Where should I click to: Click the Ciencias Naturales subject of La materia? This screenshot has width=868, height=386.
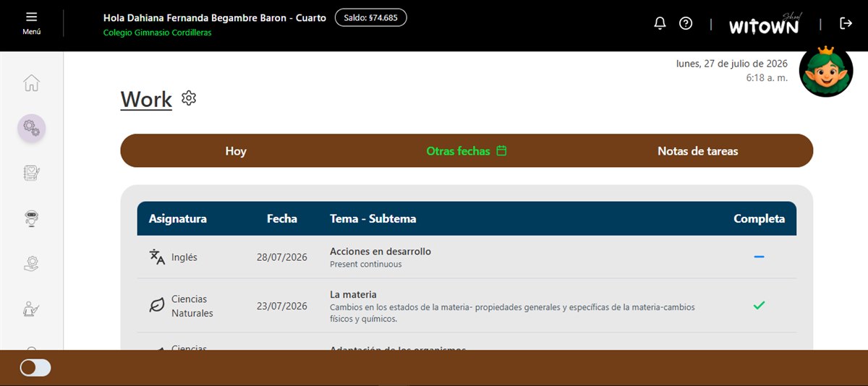click(192, 306)
